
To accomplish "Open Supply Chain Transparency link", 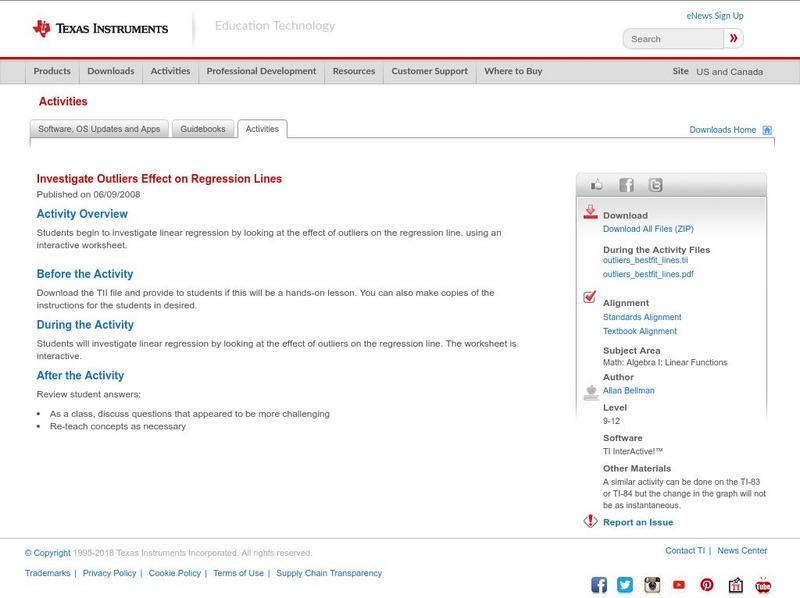I will (x=329, y=573).
